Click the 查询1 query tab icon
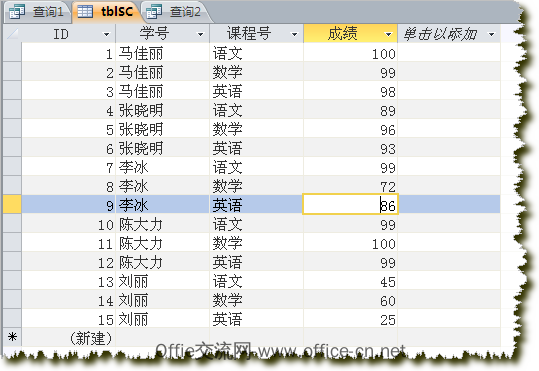 click(17, 12)
